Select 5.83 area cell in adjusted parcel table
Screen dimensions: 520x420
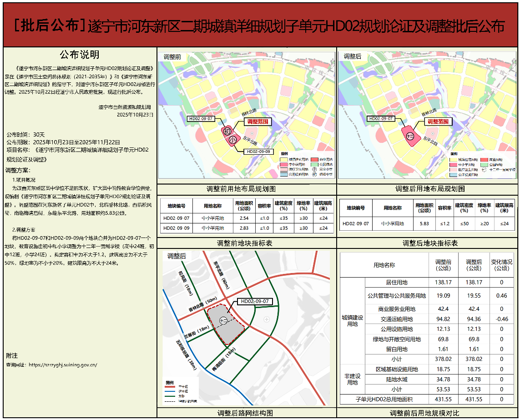(x=424, y=224)
